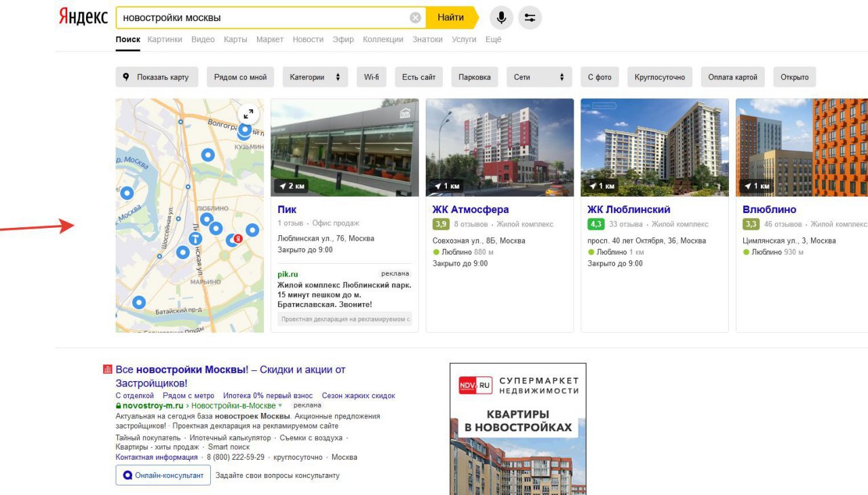Image resolution: width=868 pixels, height=495 pixels.
Task: Expand the map with the fullscreen icon
Action: tap(248, 114)
